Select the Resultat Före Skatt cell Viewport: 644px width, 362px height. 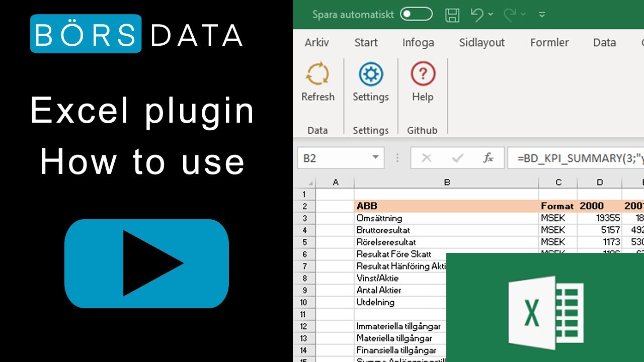coord(400,254)
